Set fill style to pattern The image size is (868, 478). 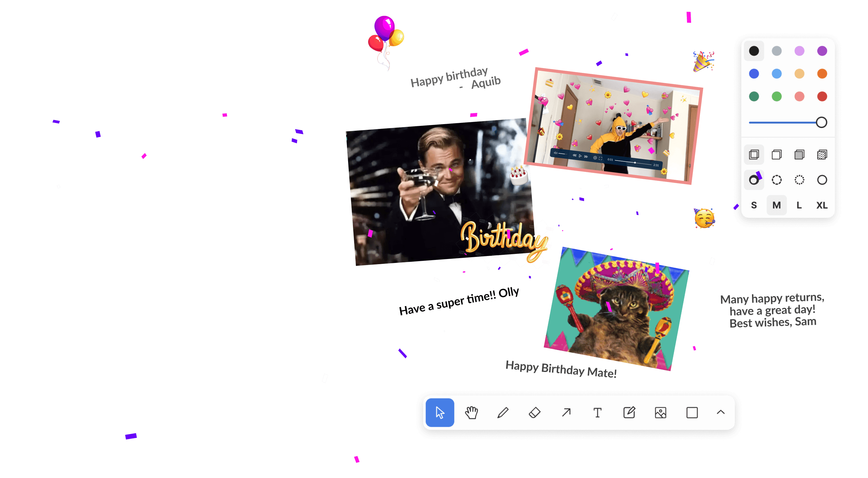point(822,155)
